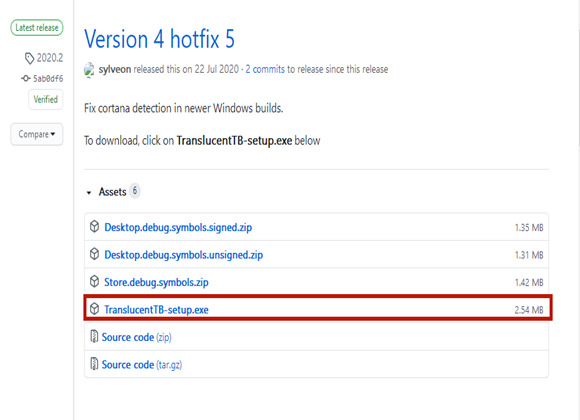Image resolution: width=580 pixels, height=420 pixels.
Task: Download TranslucentTB-setup.exe
Action: tap(156, 309)
